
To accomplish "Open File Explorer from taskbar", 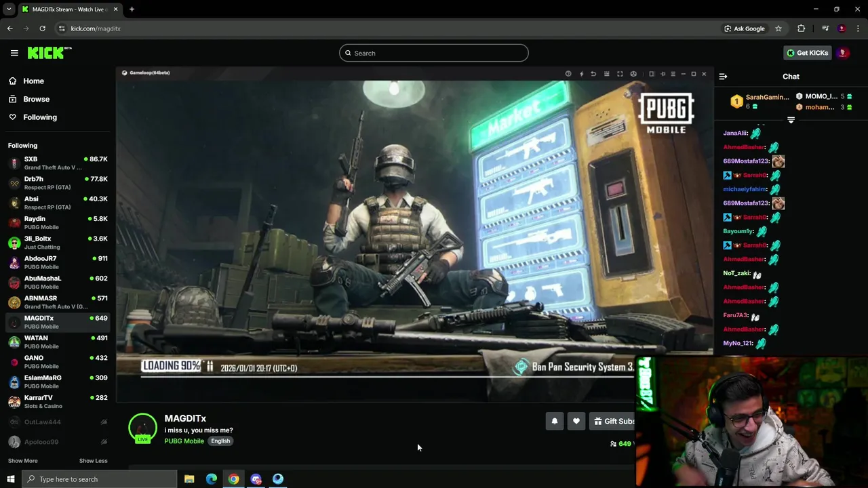I will tap(189, 479).
